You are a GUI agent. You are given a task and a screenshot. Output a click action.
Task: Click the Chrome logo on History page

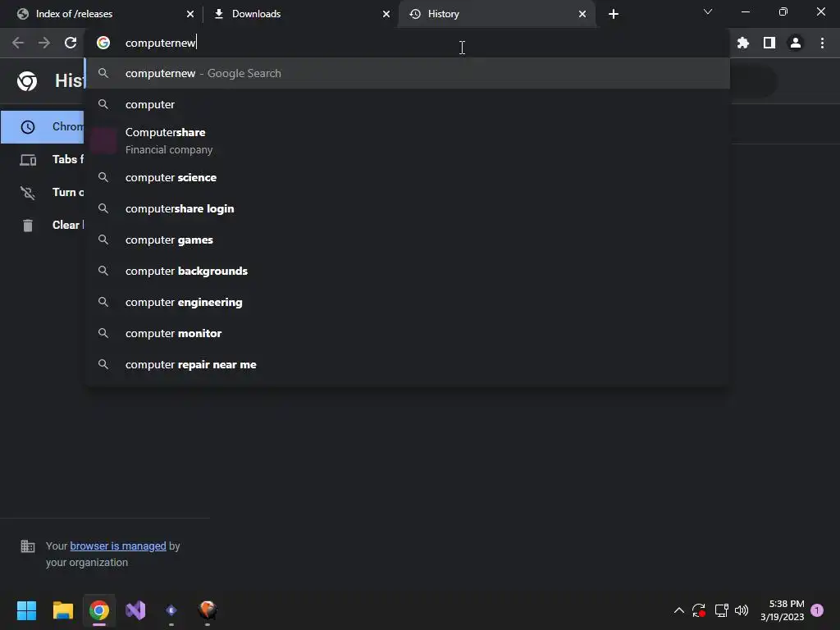(x=27, y=81)
